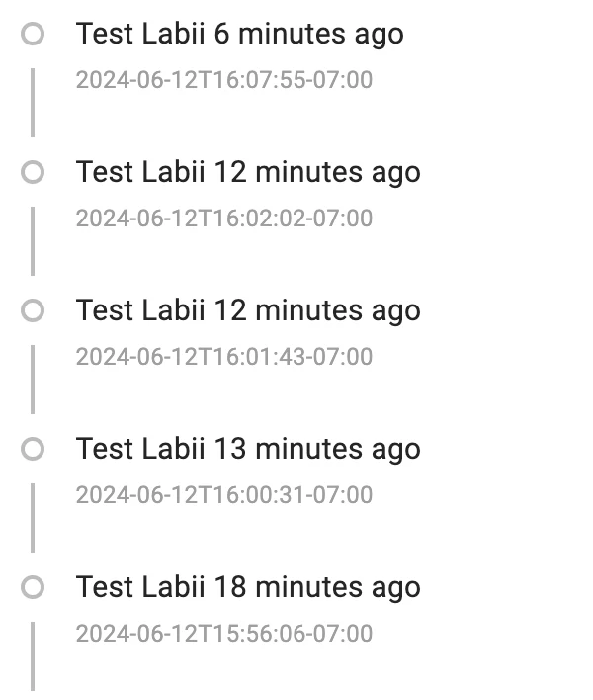Select the Test Labii 18 minutes ago title

[x=248, y=588]
